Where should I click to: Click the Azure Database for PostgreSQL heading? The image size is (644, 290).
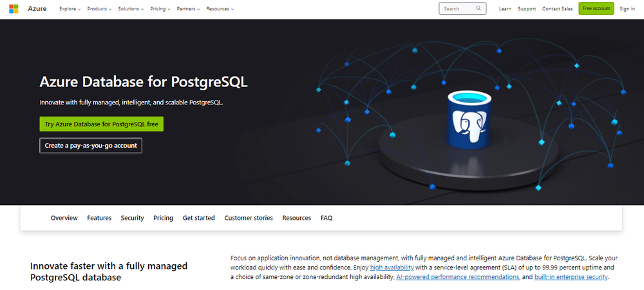click(x=144, y=82)
